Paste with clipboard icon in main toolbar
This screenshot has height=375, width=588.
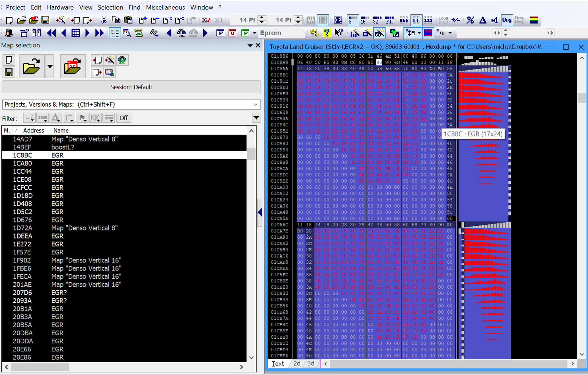tap(128, 20)
